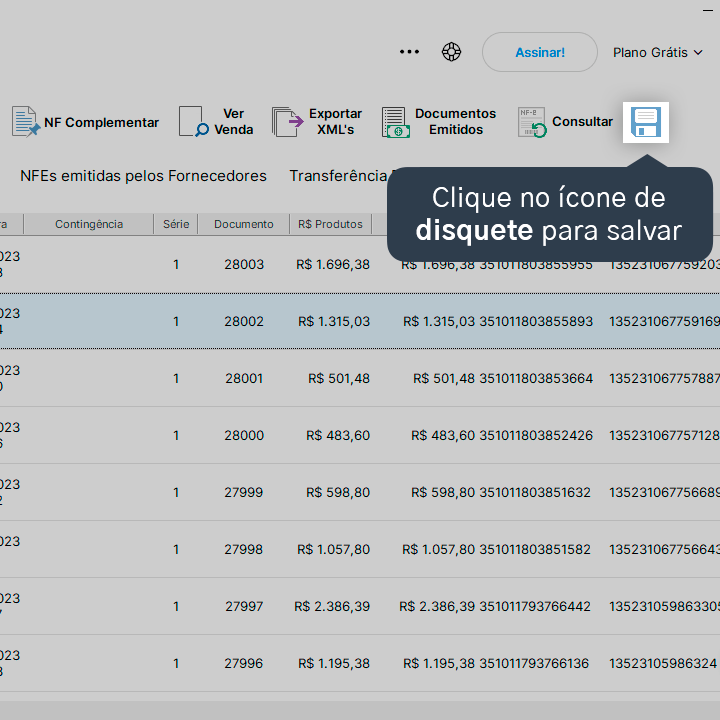Click the Ver Venda label
The height and width of the screenshot is (720, 720).
(x=233, y=122)
